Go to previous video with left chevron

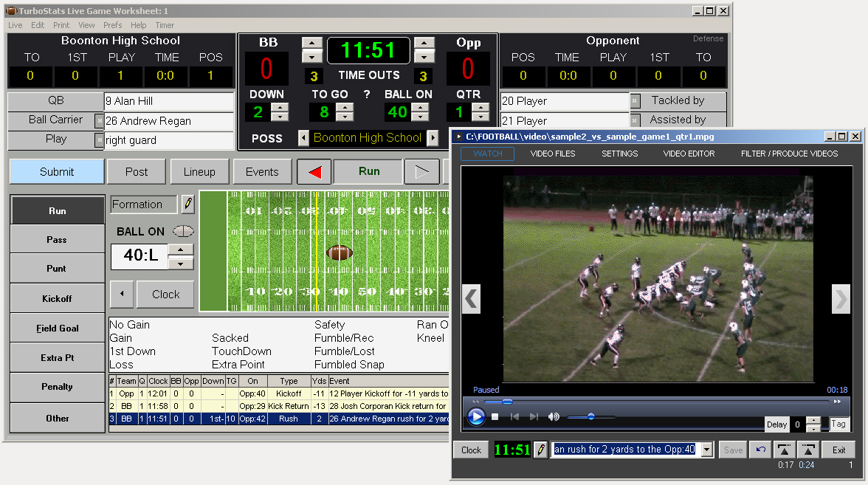click(471, 299)
